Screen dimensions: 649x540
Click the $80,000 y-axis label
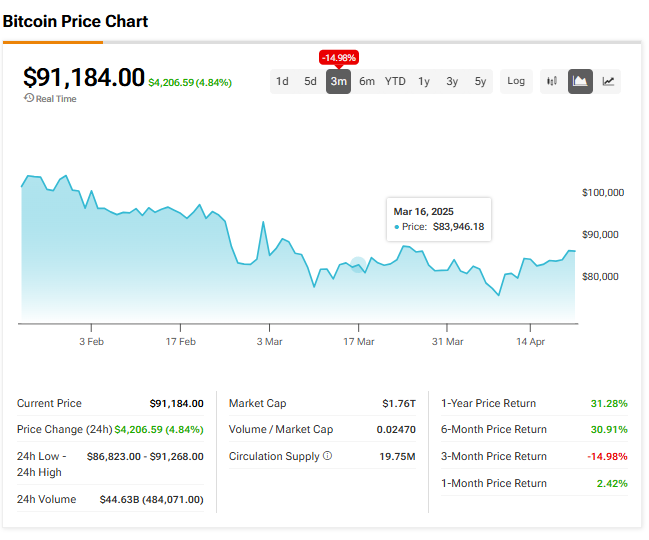pos(600,276)
